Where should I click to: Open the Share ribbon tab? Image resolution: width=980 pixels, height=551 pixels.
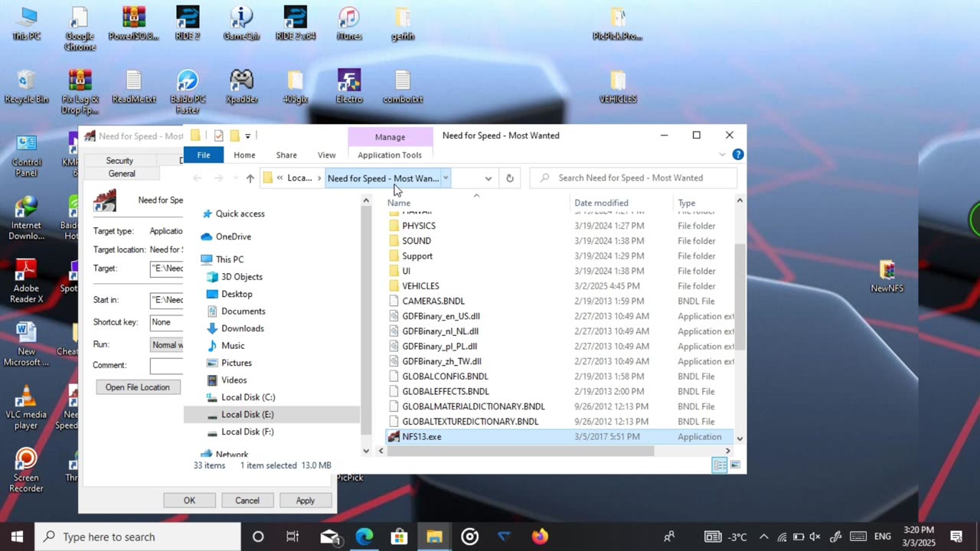(286, 155)
